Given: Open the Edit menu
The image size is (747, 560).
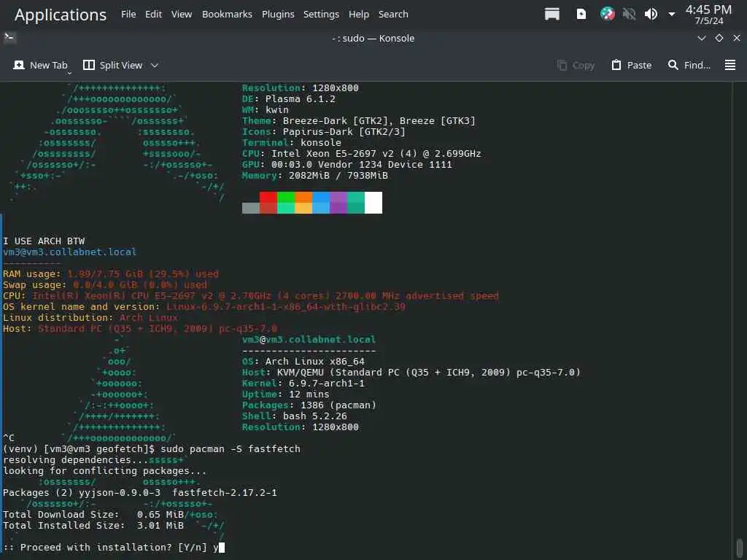Looking at the screenshot, I should click(x=153, y=15).
